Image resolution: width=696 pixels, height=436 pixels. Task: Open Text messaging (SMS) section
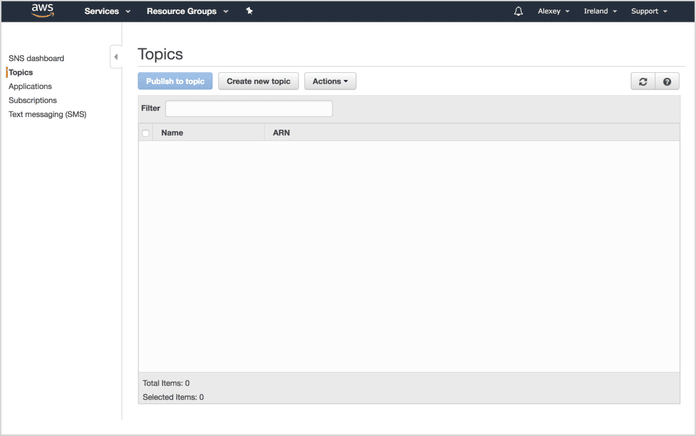click(47, 114)
